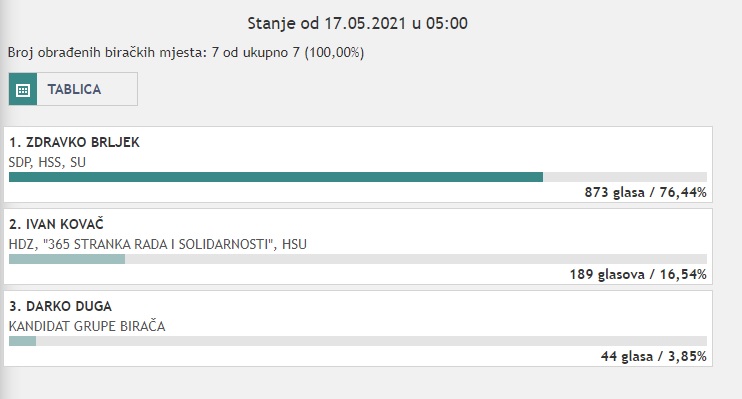
Task: Click the Stanje od 17.05.2021 heading
Action: point(358,23)
